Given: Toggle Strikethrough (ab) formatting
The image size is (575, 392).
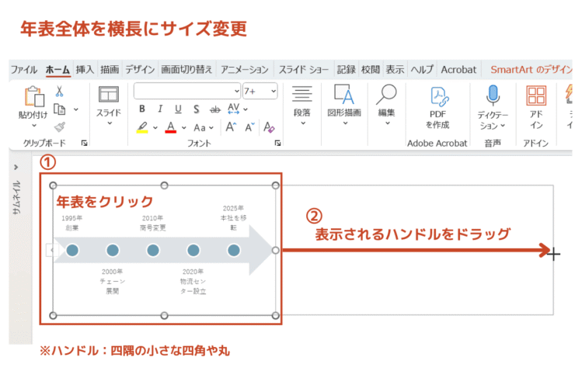Looking at the screenshot, I should click(x=215, y=109).
